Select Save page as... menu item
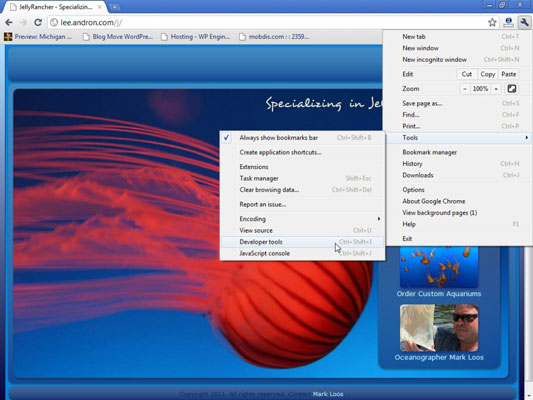 coord(459,103)
